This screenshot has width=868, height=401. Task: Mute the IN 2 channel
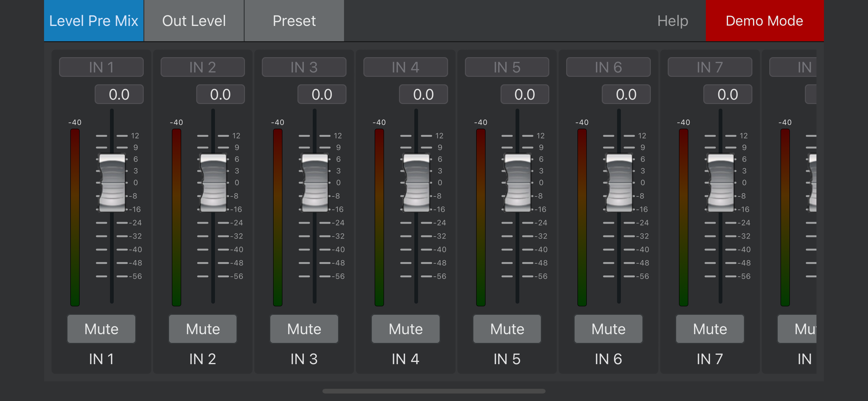coord(203,329)
